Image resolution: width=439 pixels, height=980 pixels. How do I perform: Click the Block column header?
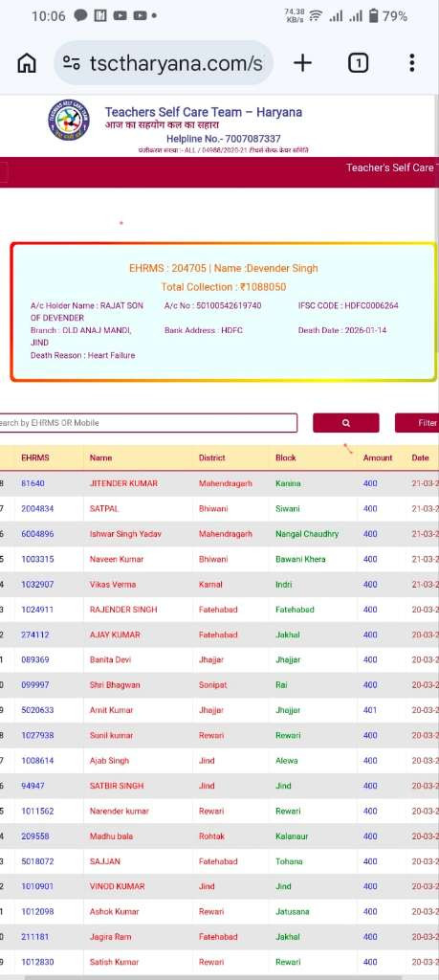coord(285,457)
